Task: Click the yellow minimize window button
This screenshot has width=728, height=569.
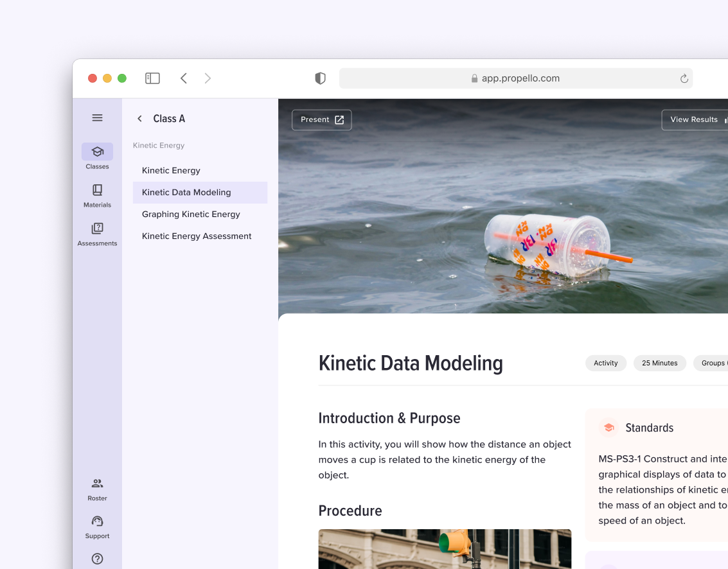Action: pos(107,78)
